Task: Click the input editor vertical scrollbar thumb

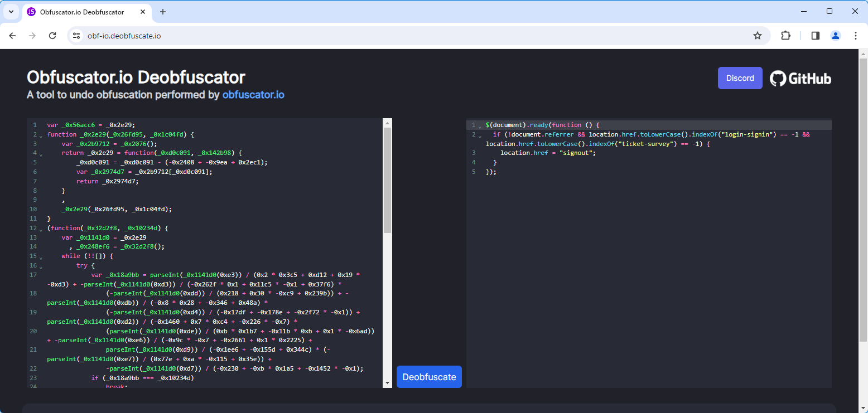Action: point(388,180)
